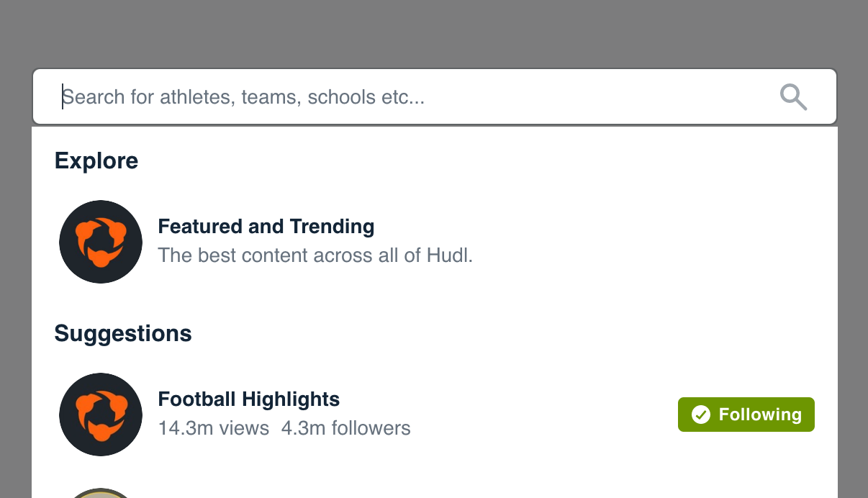Open the Featured and Trending Hudl logo
The image size is (868, 498).
point(101,242)
